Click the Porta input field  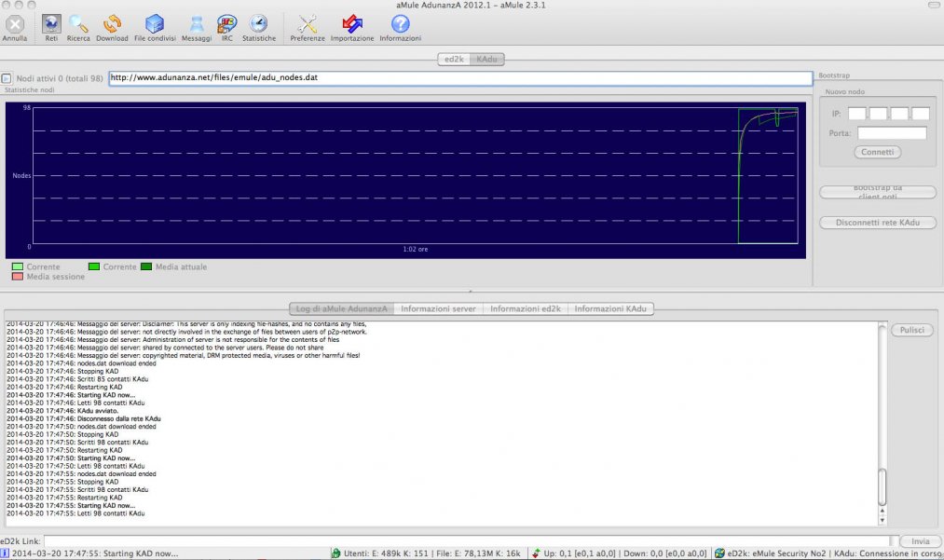click(x=892, y=133)
